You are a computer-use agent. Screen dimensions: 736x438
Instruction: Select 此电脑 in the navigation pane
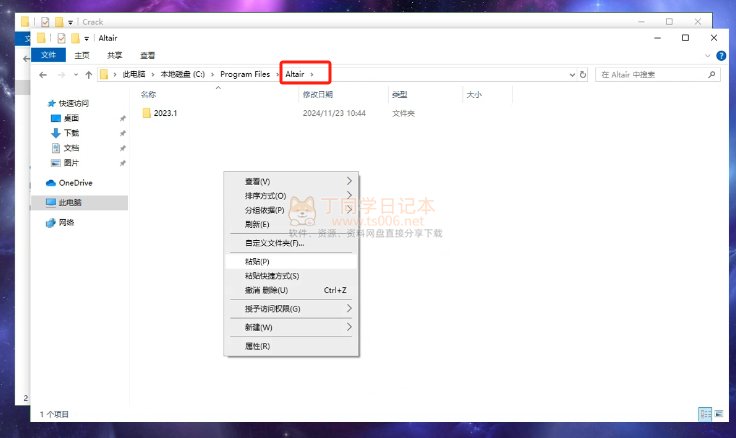79,202
